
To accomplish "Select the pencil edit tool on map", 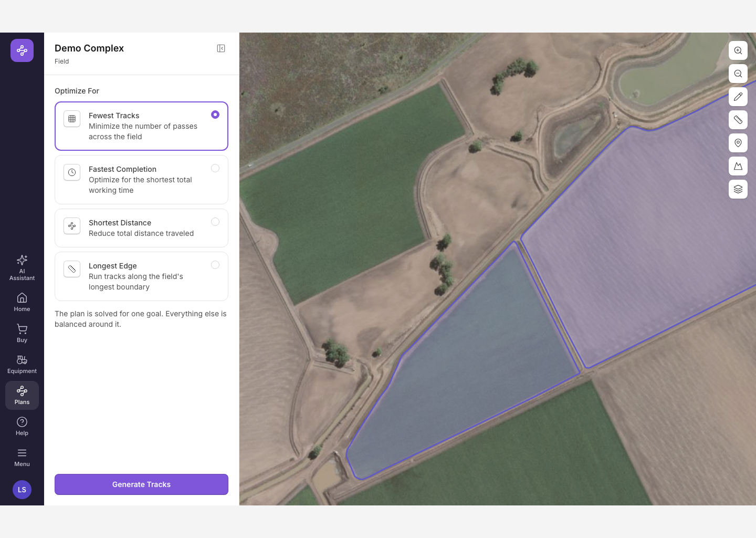I will [x=738, y=97].
